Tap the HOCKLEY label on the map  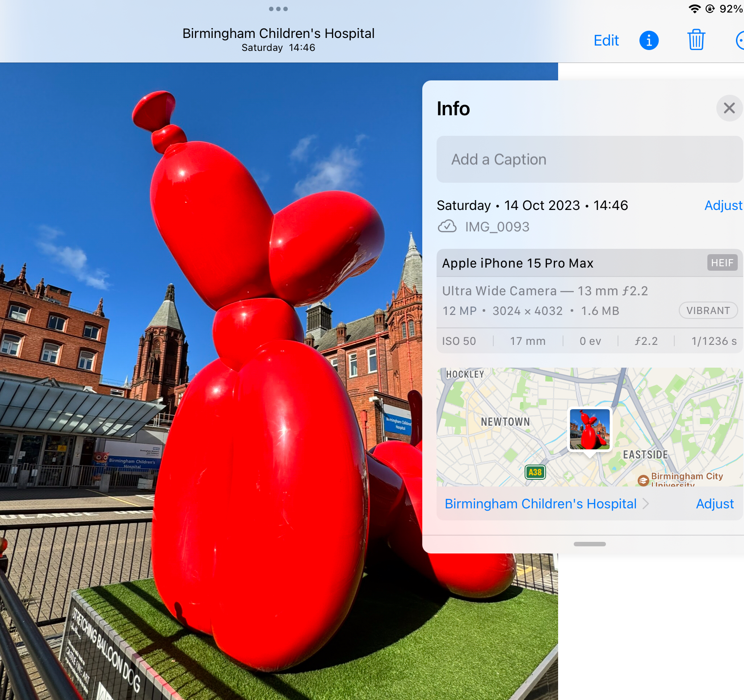[465, 374]
